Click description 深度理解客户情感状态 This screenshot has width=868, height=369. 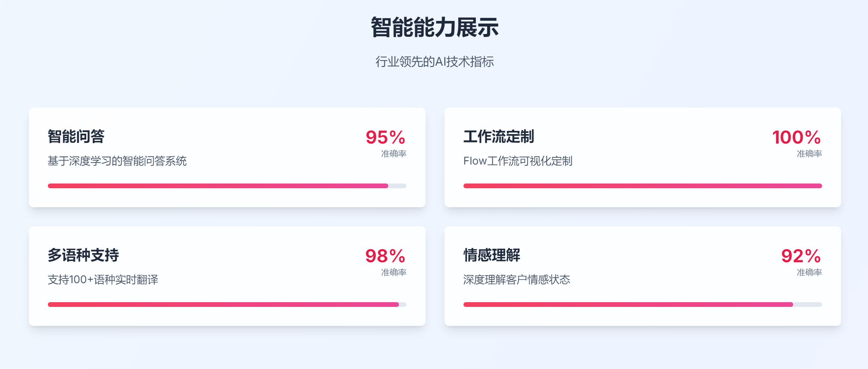pyautogui.click(x=517, y=280)
